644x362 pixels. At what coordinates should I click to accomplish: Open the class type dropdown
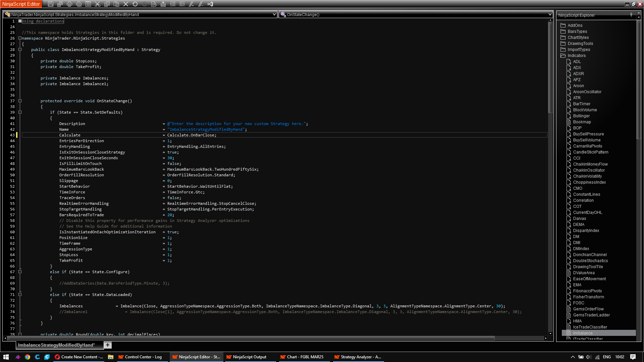274,14
